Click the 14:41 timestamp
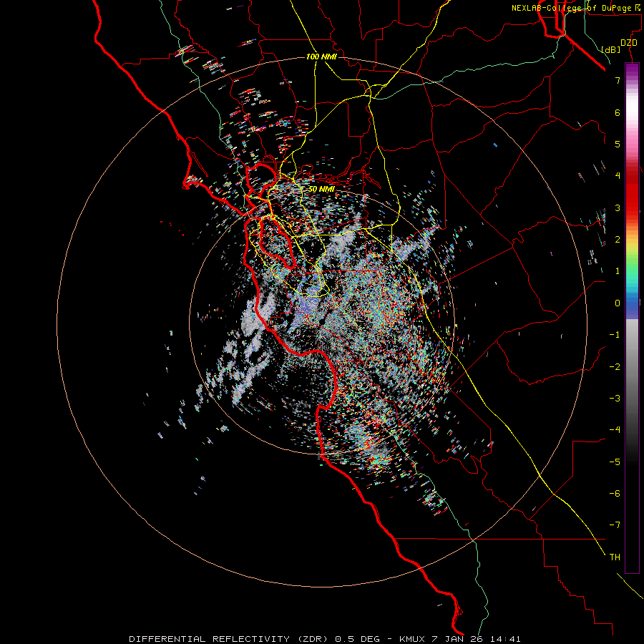644x644 pixels. pos(504,639)
